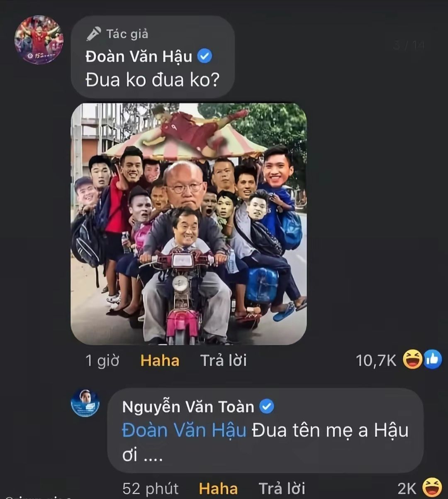The image size is (448, 499).
Task: Reply to Đoàn Văn Hậu's comment
Action: (x=224, y=360)
